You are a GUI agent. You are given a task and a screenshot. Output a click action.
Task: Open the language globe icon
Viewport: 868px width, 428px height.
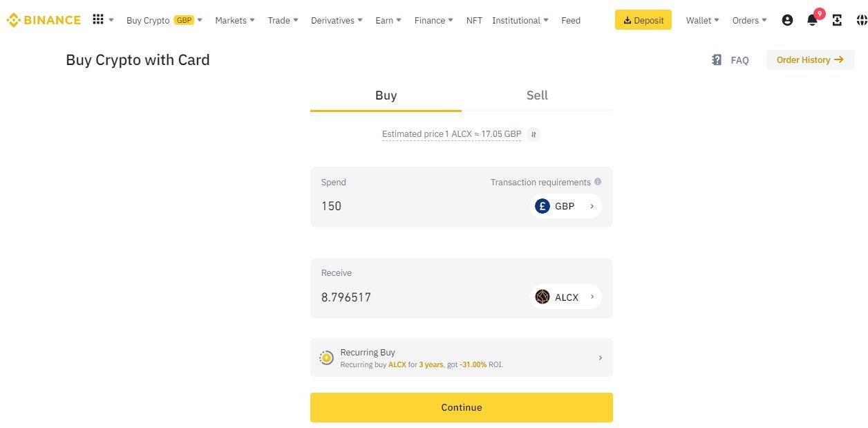point(861,20)
